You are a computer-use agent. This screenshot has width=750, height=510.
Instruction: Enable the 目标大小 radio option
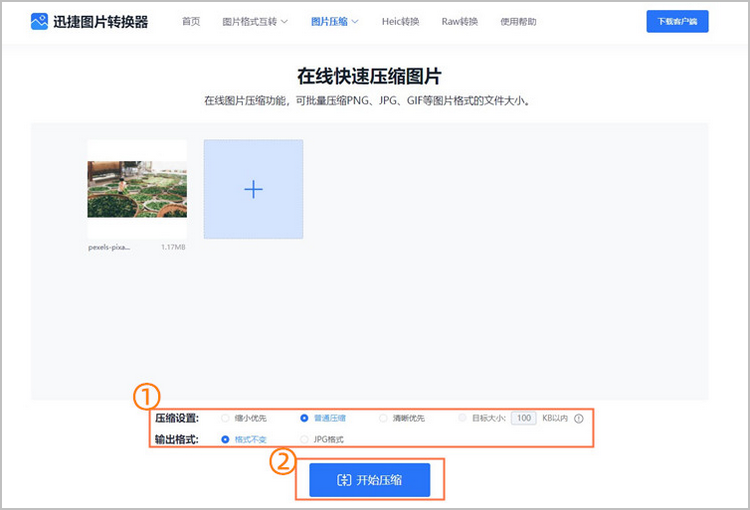pyautogui.click(x=462, y=418)
